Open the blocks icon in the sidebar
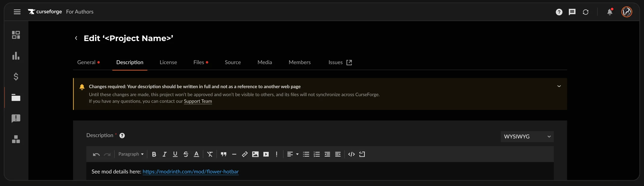 click(16, 139)
